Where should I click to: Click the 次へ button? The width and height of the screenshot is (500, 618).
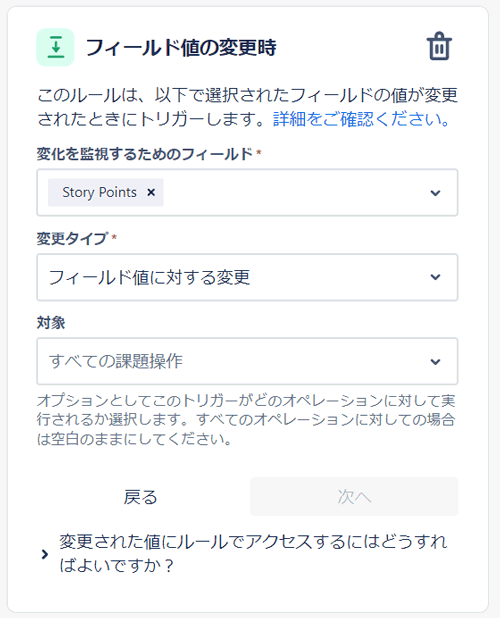(x=354, y=497)
